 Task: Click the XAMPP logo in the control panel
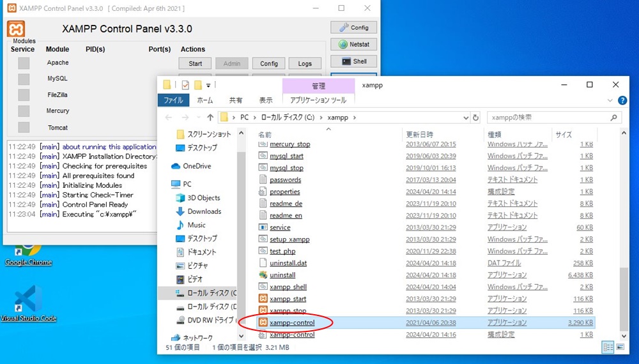[x=16, y=29]
